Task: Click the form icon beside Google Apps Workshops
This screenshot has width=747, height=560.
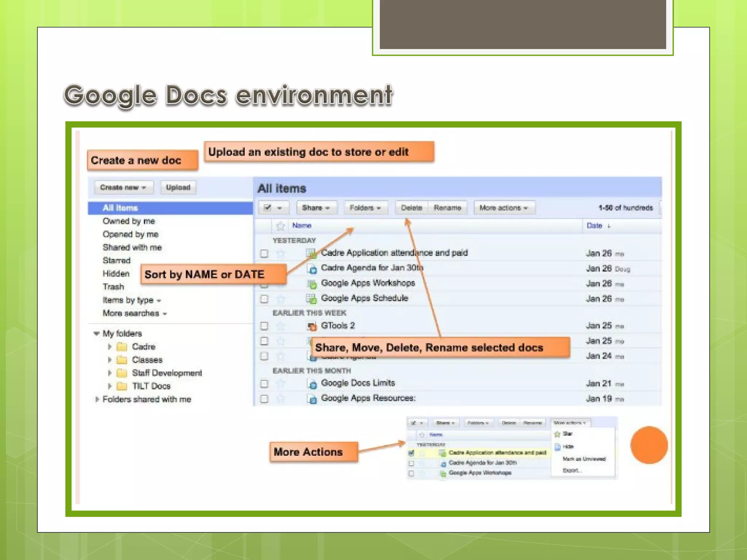Action: [311, 284]
